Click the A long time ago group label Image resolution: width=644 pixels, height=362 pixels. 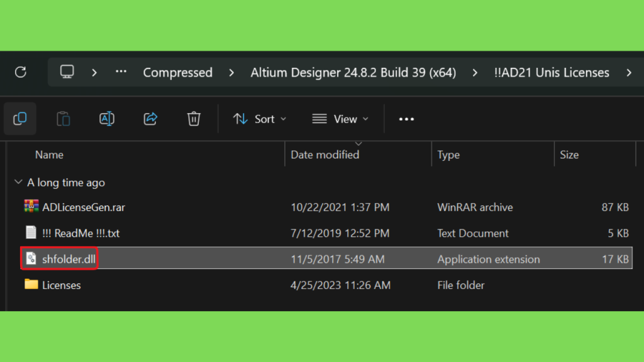point(66,182)
